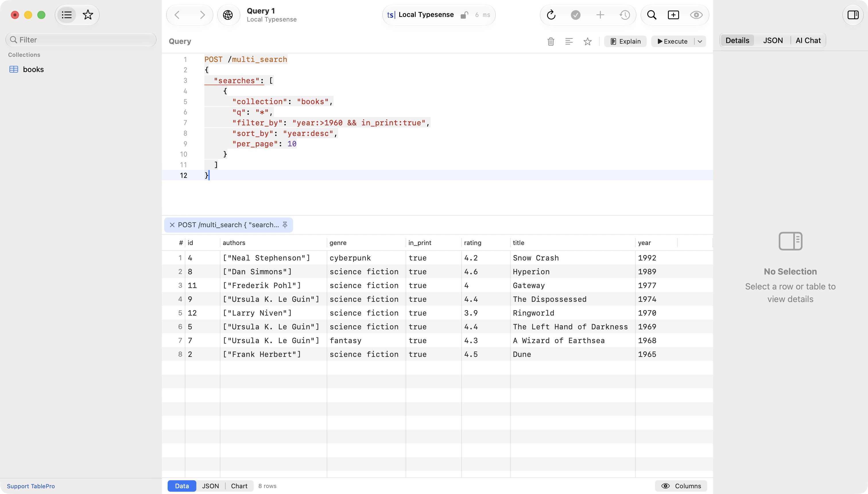Click the globe connection icon
868x494 pixels.
pos(228,15)
